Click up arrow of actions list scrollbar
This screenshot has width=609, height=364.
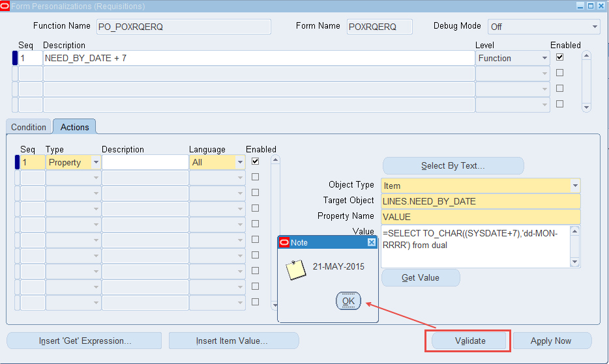coord(275,160)
